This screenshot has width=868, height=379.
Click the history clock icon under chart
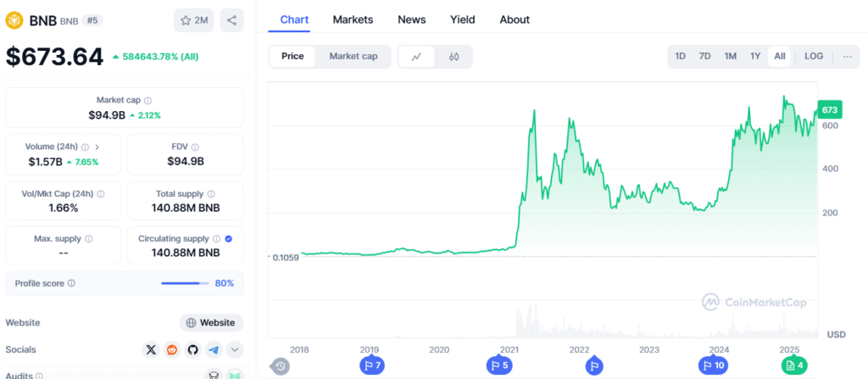280,366
